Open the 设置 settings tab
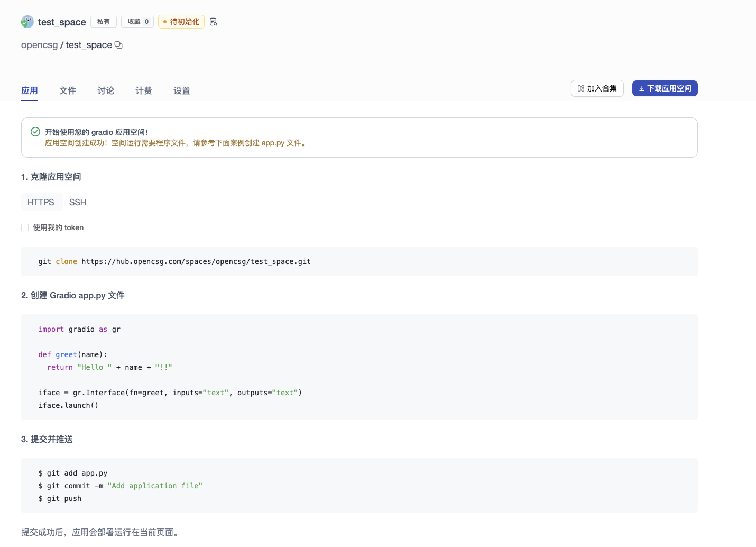This screenshot has width=756, height=547. pos(182,90)
